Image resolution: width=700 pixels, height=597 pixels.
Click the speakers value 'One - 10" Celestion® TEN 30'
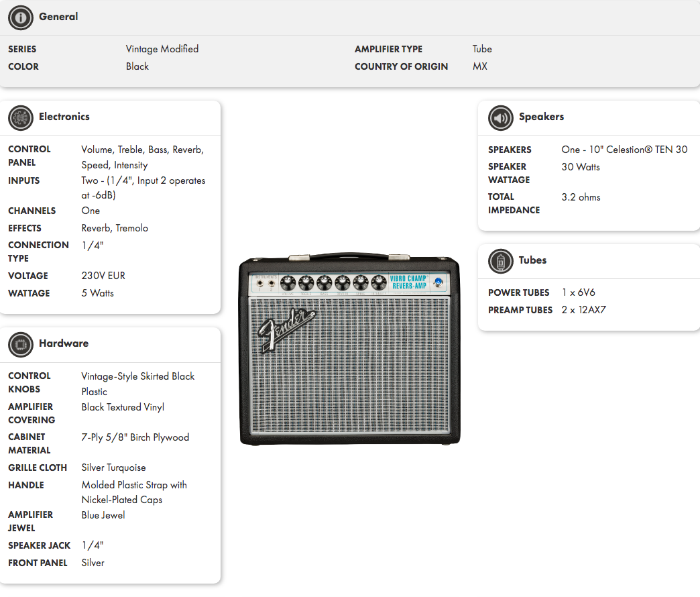(624, 150)
